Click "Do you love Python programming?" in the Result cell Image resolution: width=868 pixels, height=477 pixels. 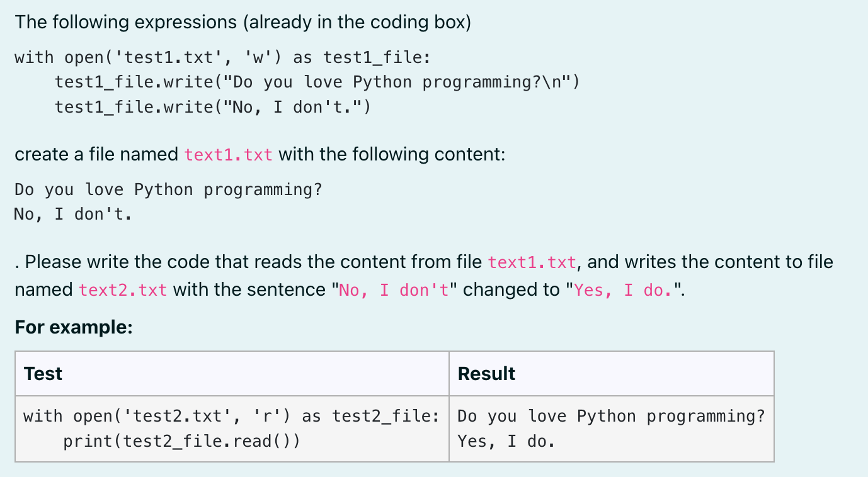click(611, 417)
